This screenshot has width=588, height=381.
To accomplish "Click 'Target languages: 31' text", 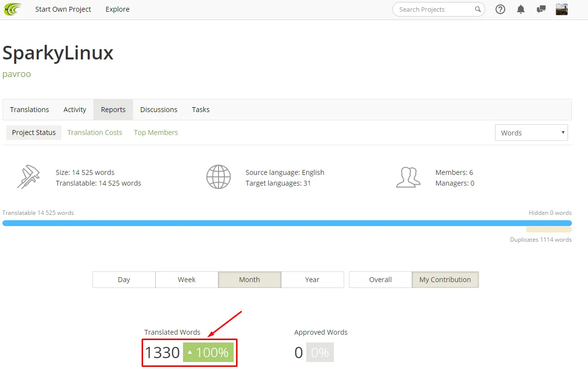I will pos(278,183).
